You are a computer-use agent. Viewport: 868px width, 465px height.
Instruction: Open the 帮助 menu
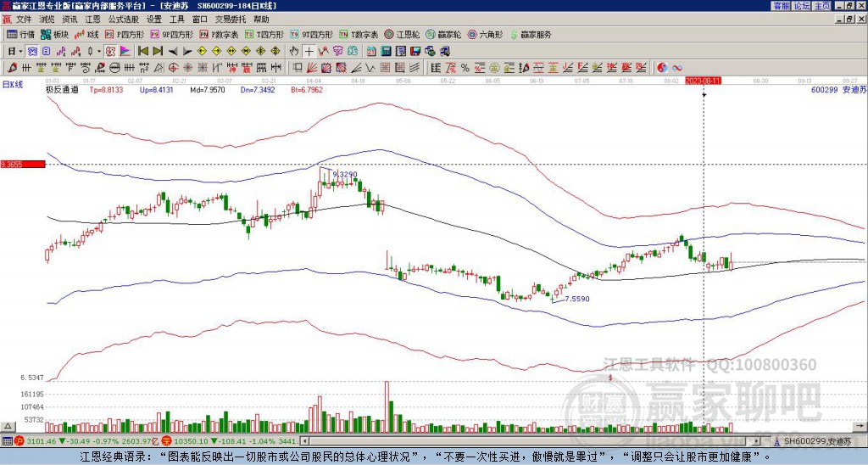coord(261,20)
